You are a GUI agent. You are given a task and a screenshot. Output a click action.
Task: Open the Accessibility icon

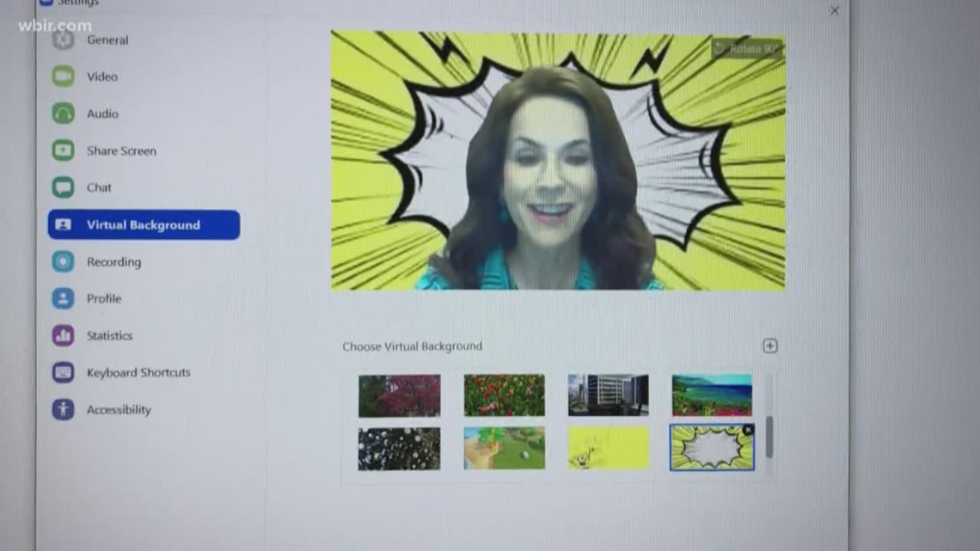[63, 409]
